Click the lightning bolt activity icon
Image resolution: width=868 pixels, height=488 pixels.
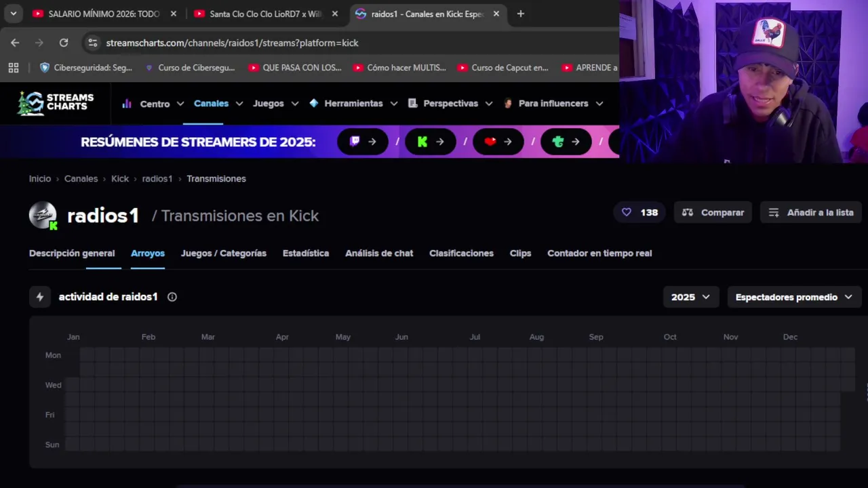click(x=40, y=297)
